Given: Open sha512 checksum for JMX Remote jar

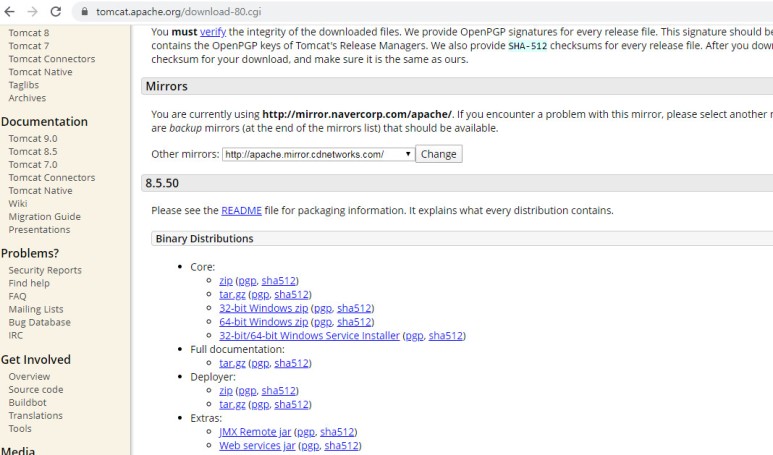Looking at the screenshot, I should pos(337,432).
